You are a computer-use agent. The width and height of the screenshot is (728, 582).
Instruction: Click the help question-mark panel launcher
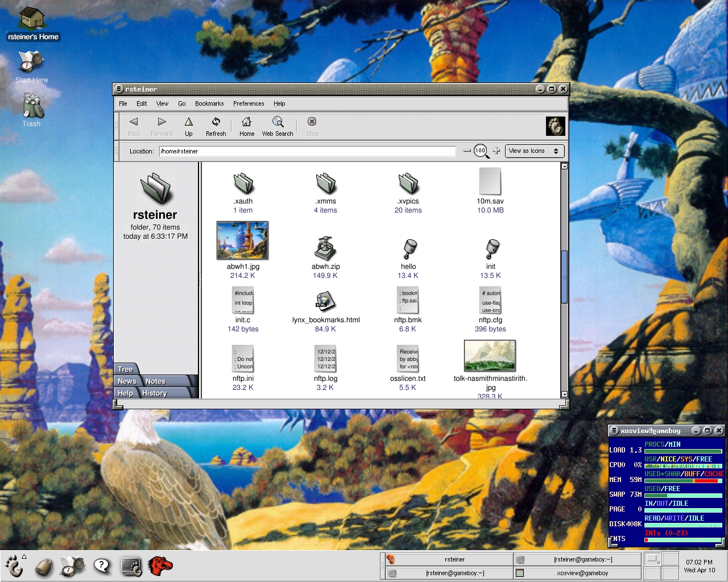click(x=102, y=566)
